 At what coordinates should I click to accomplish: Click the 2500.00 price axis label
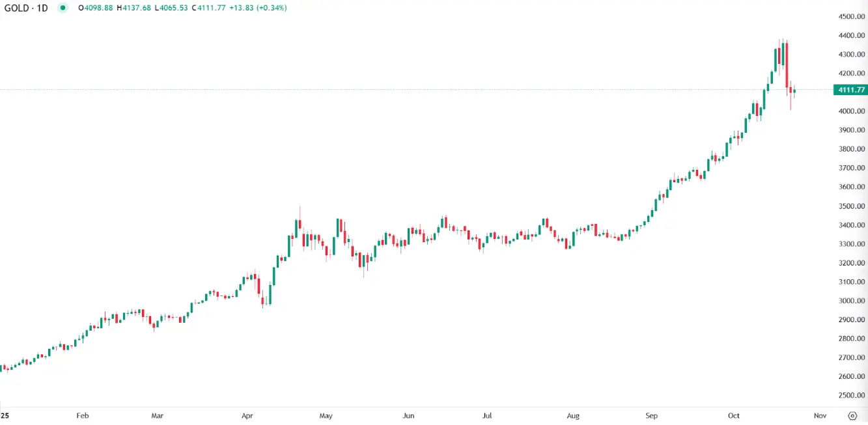click(851, 396)
